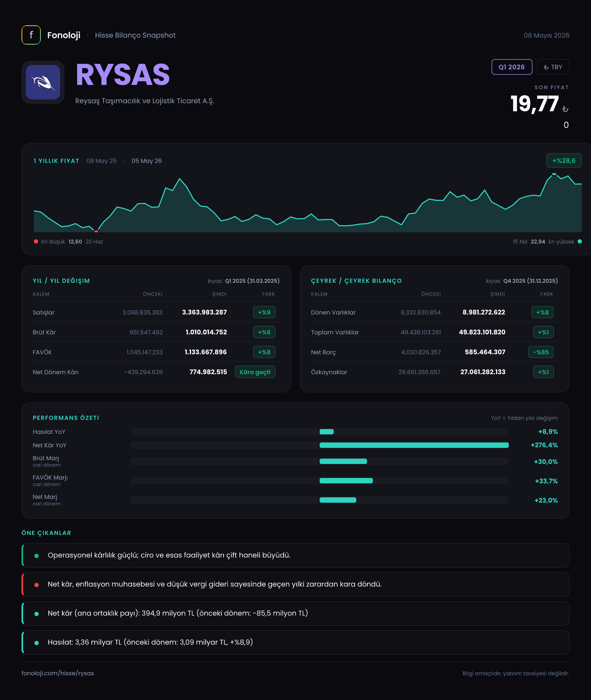Click the 08 May 25 start date
591x700 pixels.
[102, 160]
